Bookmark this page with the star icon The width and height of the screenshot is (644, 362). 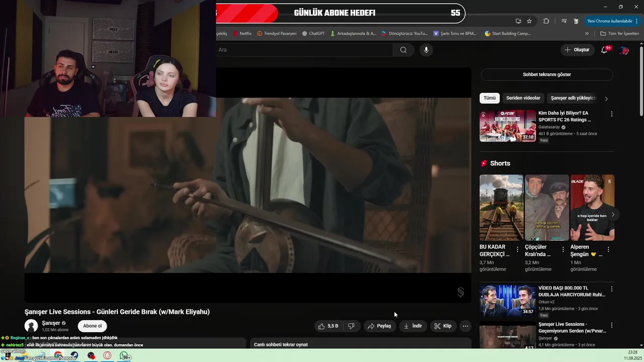[x=529, y=21]
